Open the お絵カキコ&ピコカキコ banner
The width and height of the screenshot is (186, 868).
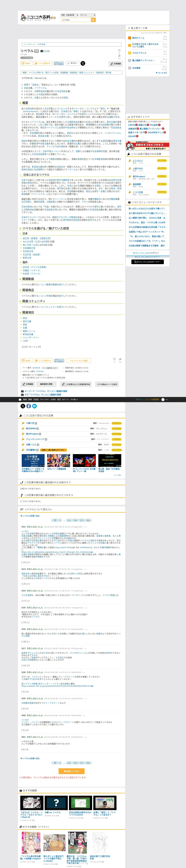[x=147, y=146]
